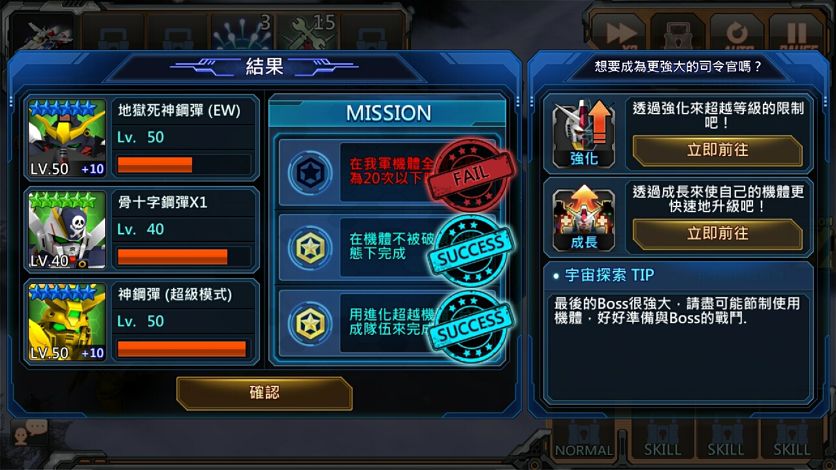Click the pause button
This screenshot has height=470, width=836.
tap(796, 33)
